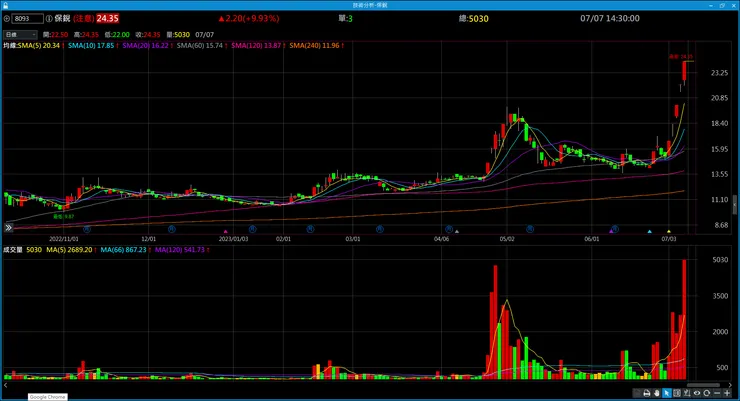Click the dim first icon of bottom toolbar
This screenshot has width=740, height=401.
point(637,393)
